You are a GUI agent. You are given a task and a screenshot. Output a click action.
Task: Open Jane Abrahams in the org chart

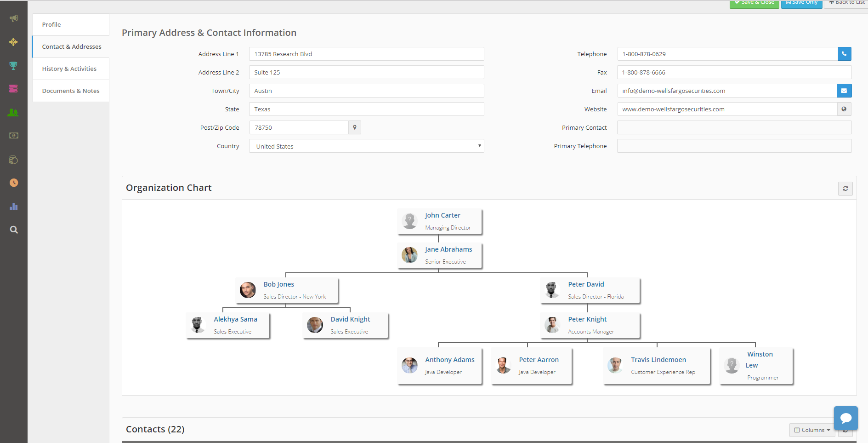click(448, 249)
